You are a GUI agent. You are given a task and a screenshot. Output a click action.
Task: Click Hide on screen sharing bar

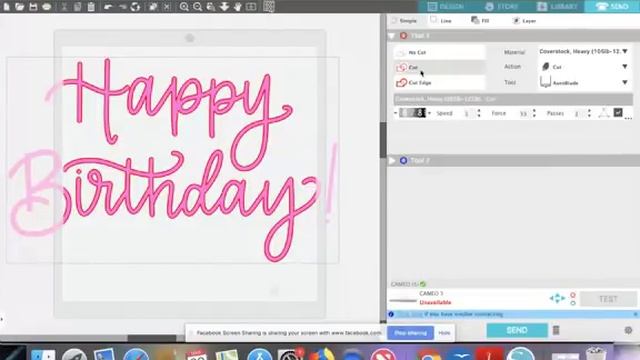pos(444,333)
